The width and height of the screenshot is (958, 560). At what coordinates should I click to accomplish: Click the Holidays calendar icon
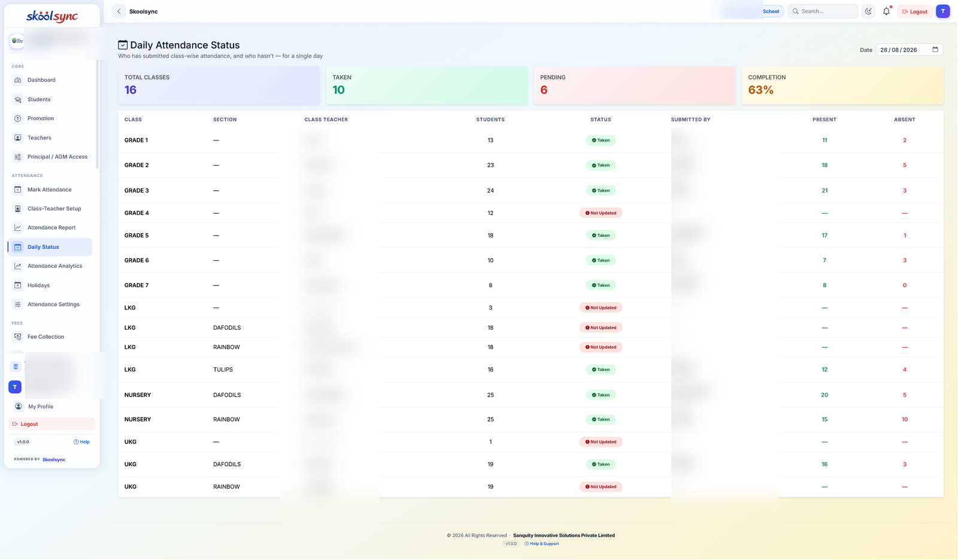[18, 285]
